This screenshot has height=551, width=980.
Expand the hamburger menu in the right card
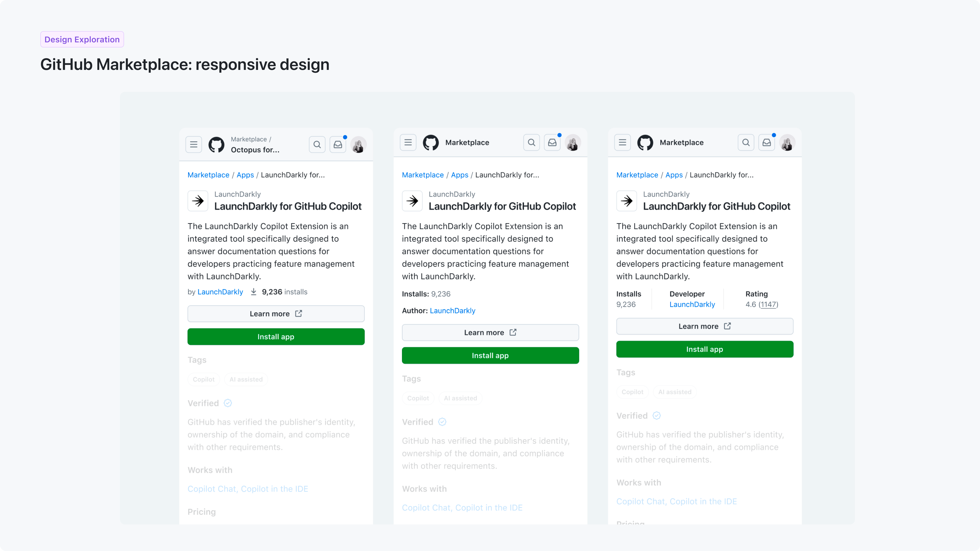622,142
